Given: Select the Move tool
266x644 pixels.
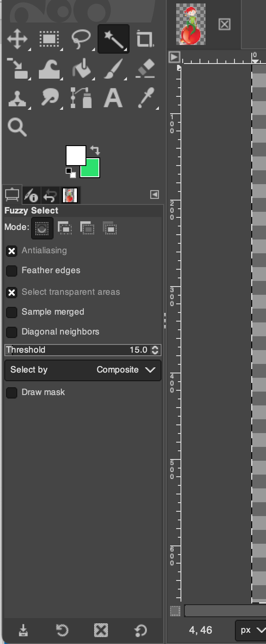Looking at the screenshot, I should tap(17, 39).
